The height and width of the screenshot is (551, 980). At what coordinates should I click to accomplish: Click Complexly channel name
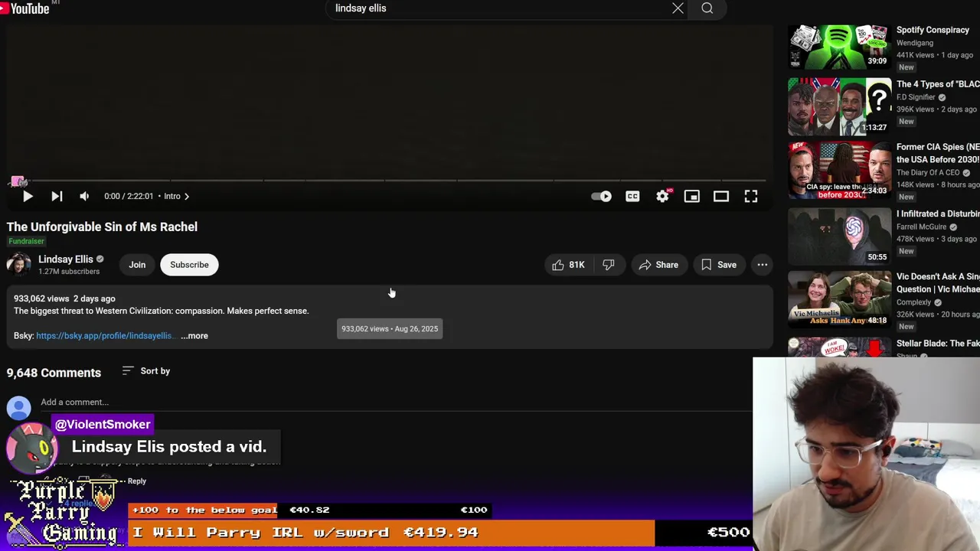click(x=913, y=302)
